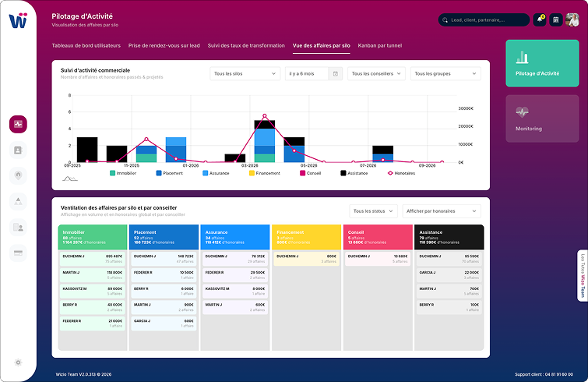Select the activity pulse sidebar icon

pyautogui.click(x=19, y=124)
